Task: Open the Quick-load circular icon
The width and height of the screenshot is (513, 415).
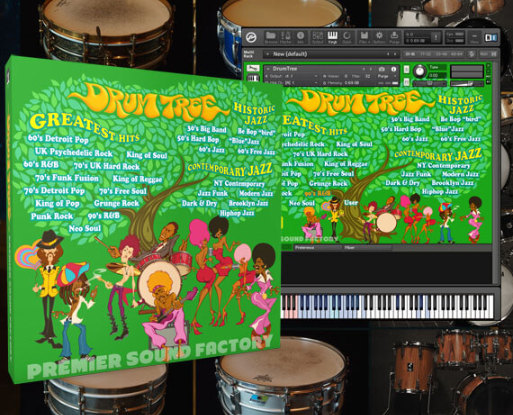Action: 347,37
